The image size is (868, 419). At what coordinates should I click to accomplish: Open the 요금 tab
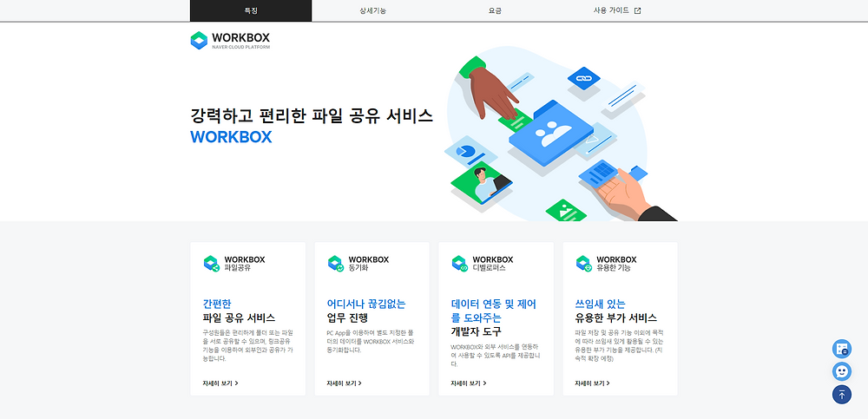click(x=495, y=10)
